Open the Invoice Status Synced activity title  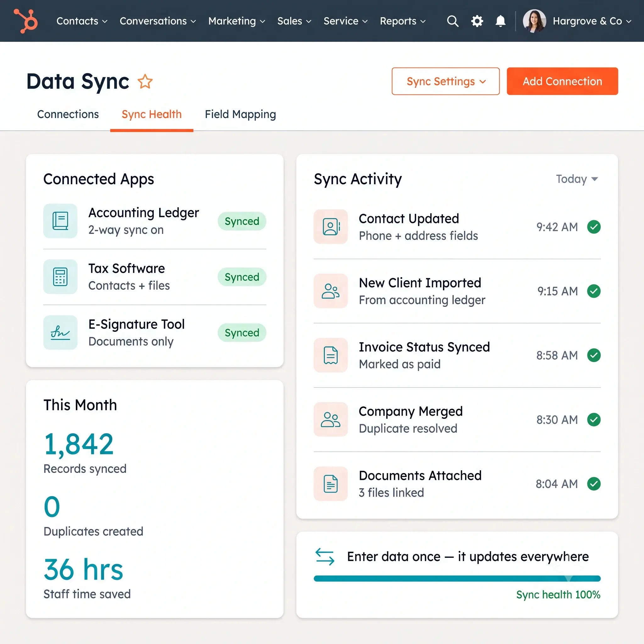point(424,347)
